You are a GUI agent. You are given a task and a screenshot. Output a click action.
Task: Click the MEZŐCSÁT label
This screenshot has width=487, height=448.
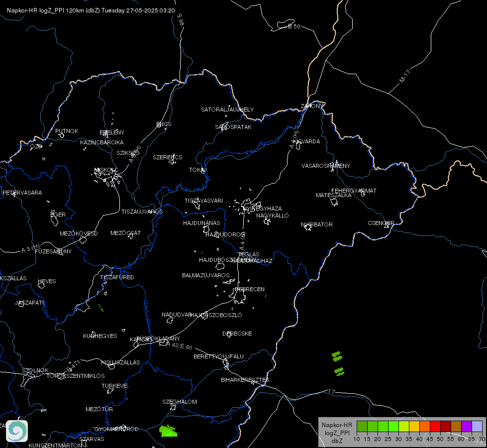[125, 233]
